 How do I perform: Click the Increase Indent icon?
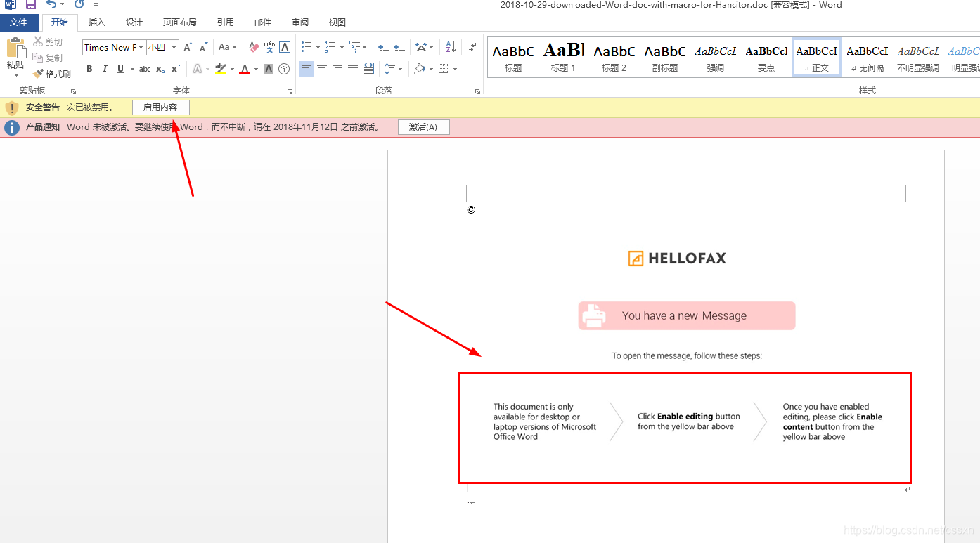tap(399, 48)
